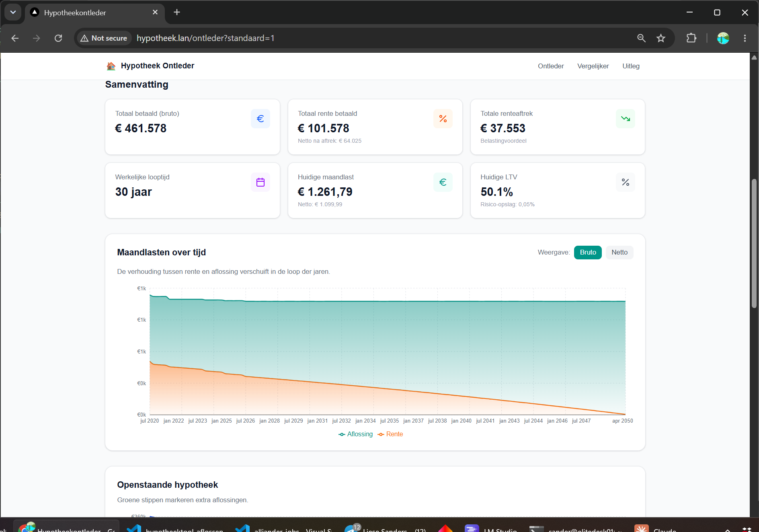Open the Chrome profile avatar
The image size is (759, 532).
point(723,38)
